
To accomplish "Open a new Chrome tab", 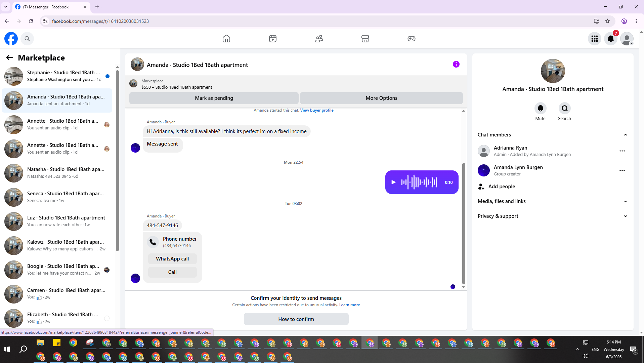I will (x=97, y=7).
